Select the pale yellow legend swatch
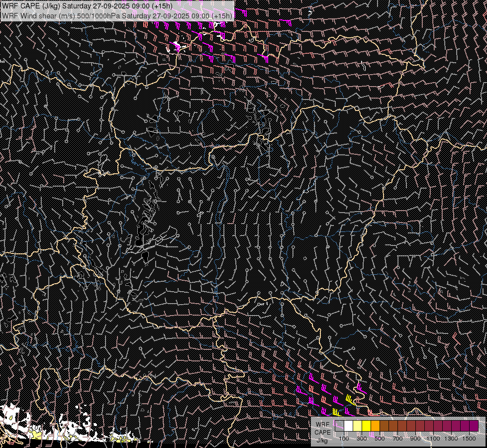 [x=358, y=426]
